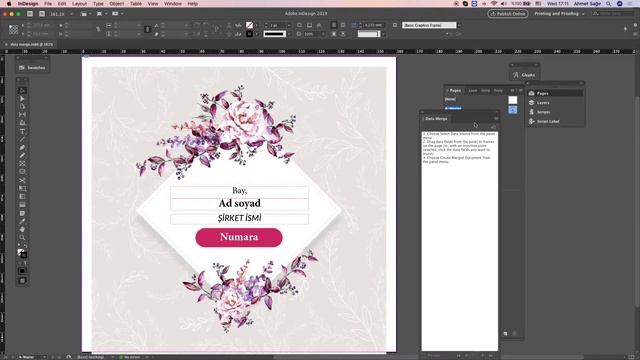The height and width of the screenshot is (360, 640).
Task: Open the Type menu
Action: click(x=98, y=4)
